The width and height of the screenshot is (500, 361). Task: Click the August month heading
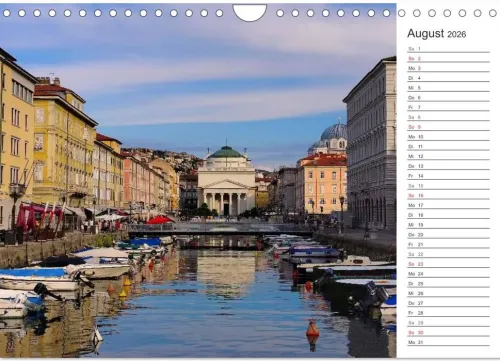click(425, 33)
